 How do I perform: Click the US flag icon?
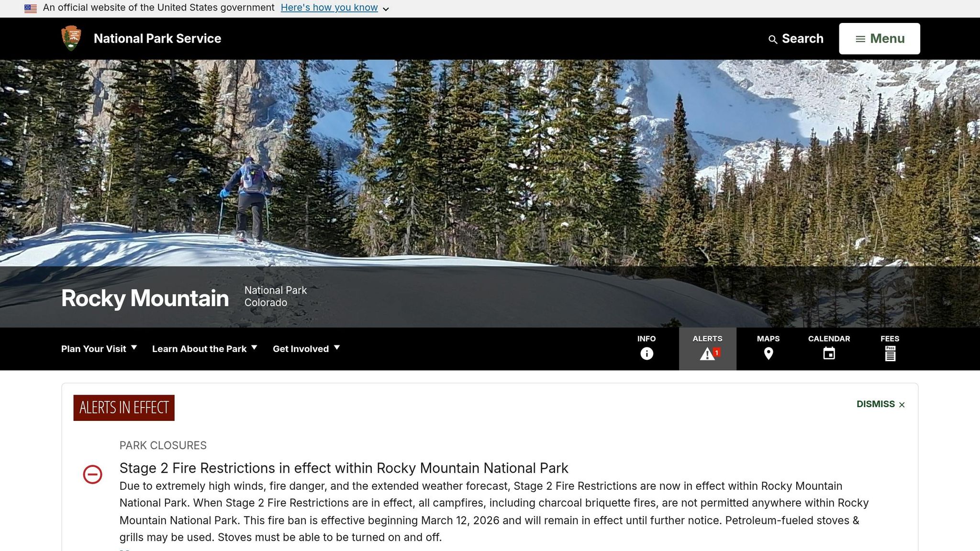tap(31, 8)
